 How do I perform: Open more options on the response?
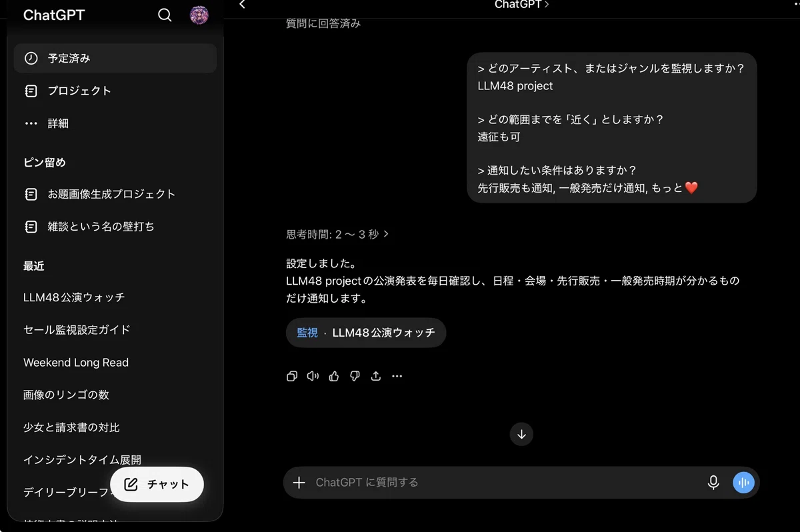pos(397,376)
